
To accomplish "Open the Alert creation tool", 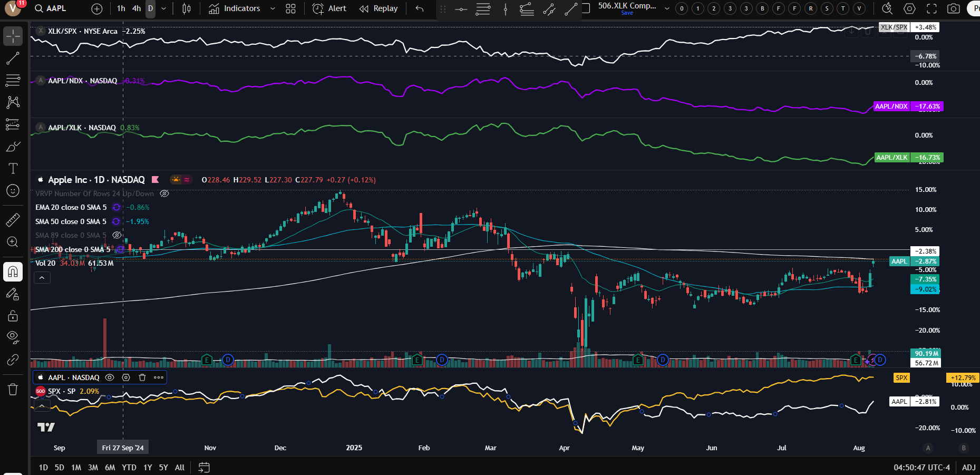I will click(x=329, y=8).
